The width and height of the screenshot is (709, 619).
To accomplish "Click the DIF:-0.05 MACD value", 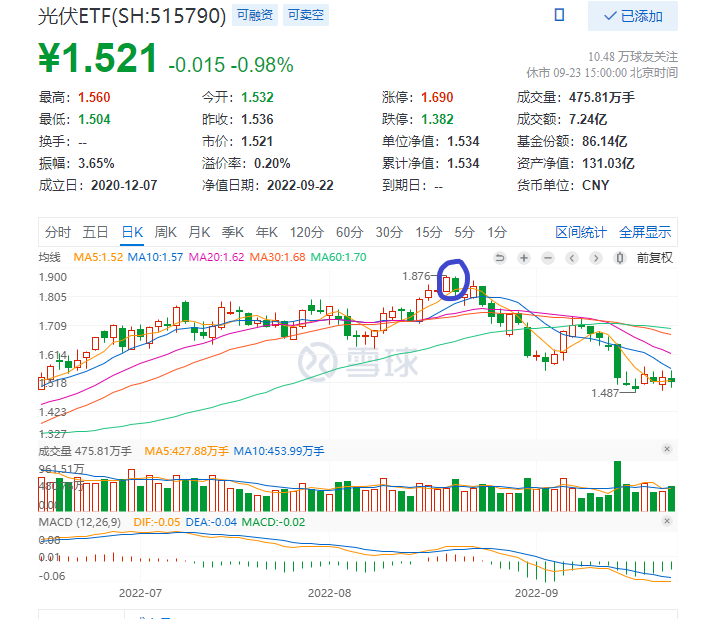I will coord(156,522).
